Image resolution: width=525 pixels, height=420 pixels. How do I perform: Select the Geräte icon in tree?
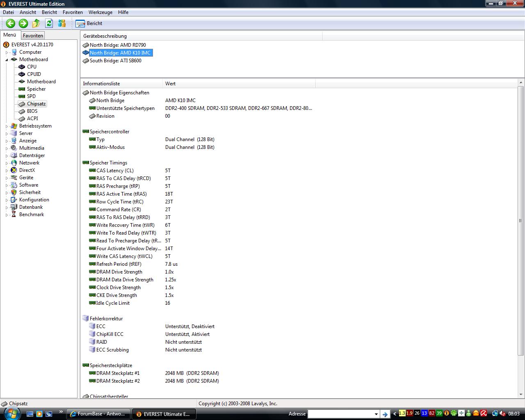click(14, 178)
